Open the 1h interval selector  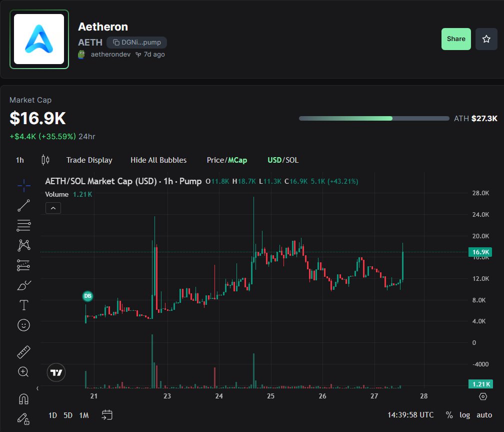20,160
